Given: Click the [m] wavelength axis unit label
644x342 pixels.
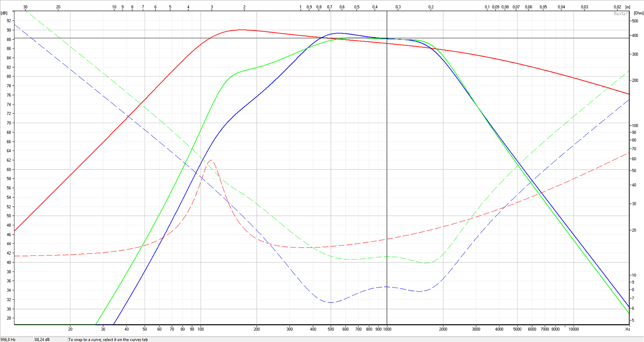Looking at the screenshot, I should (628, 7).
